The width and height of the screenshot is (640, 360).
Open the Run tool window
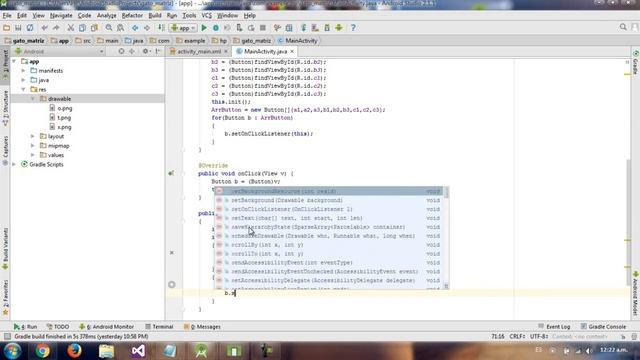25,327
